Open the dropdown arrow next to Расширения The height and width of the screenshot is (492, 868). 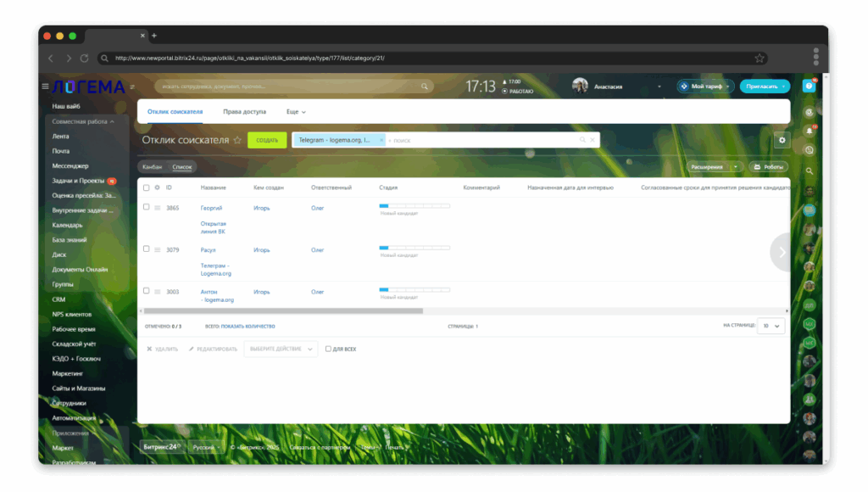736,167
